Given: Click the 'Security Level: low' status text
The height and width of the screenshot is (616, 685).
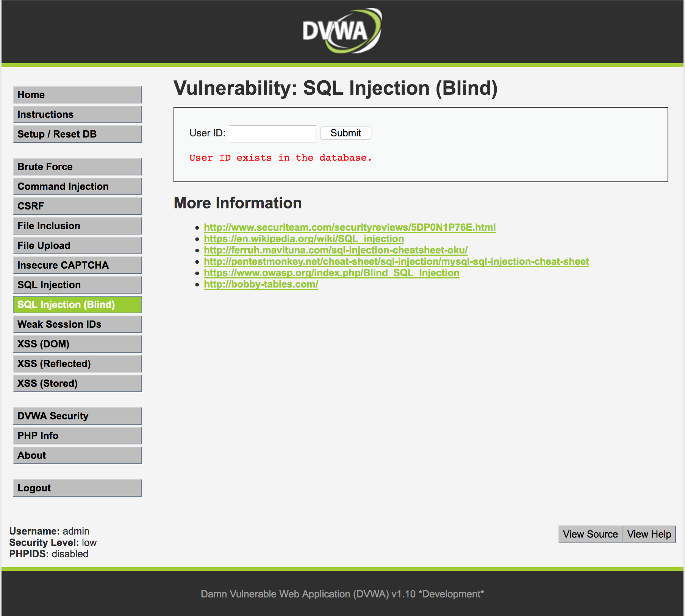Looking at the screenshot, I should tap(53, 543).
